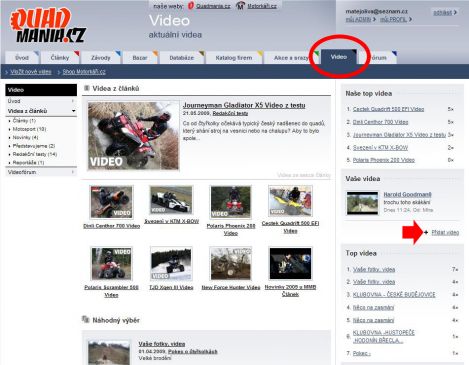Open the large Journeyman Gladiator video thumbnail
Image resolution: width=469 pixels, height=365 pixels.
[x=133, y=136]
